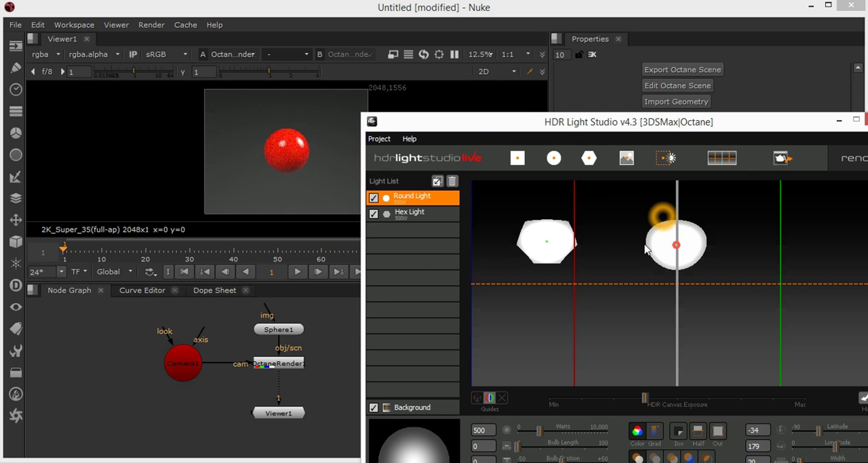Image resolution: width=868 pixels, height=463 pixels.
Task: Open the Time nodes clock icon
Action: tap(16, 89)
